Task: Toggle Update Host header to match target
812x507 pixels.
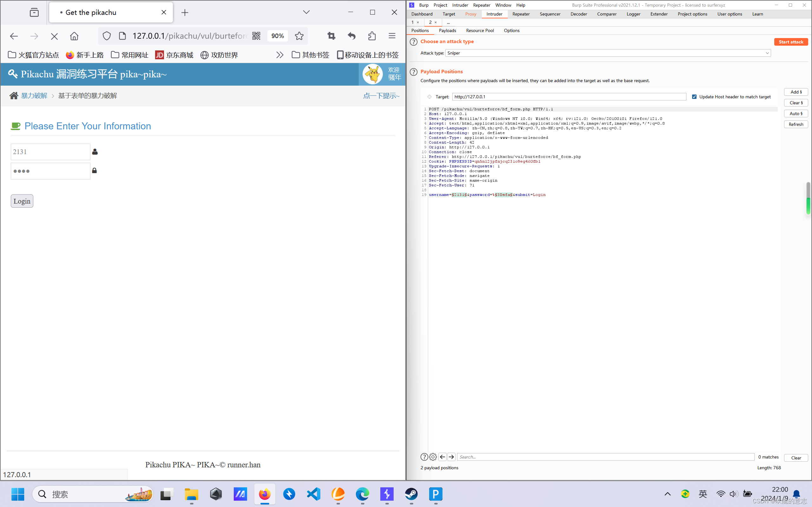Action: pyautogui.click(x=694, y=97)
